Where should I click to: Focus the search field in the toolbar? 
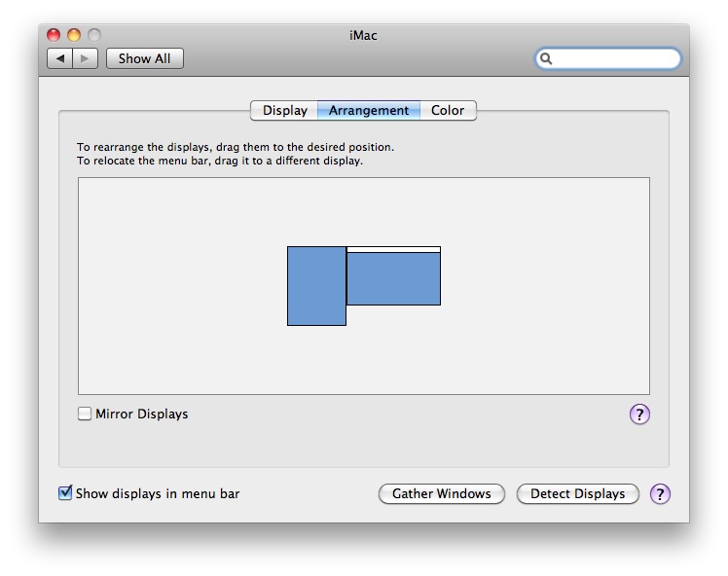607,58
